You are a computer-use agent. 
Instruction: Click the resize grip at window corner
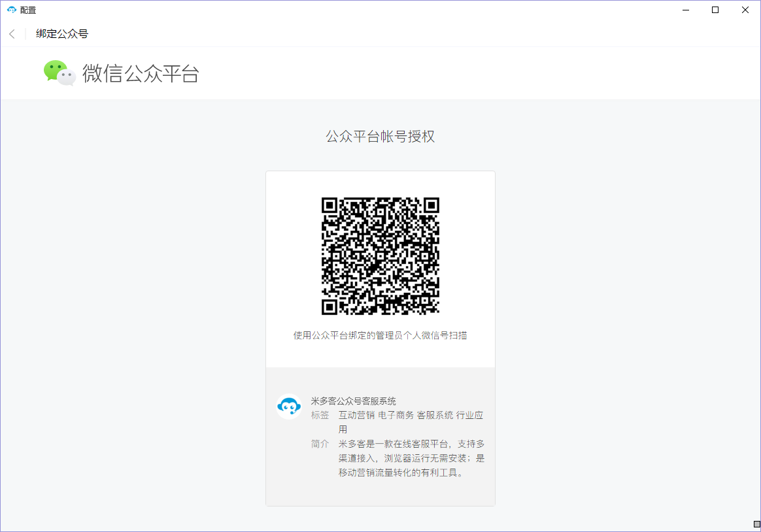coord(756,524)
